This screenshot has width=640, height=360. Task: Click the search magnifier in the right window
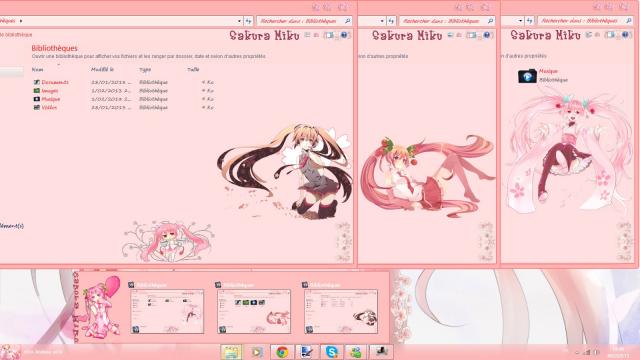629,20
